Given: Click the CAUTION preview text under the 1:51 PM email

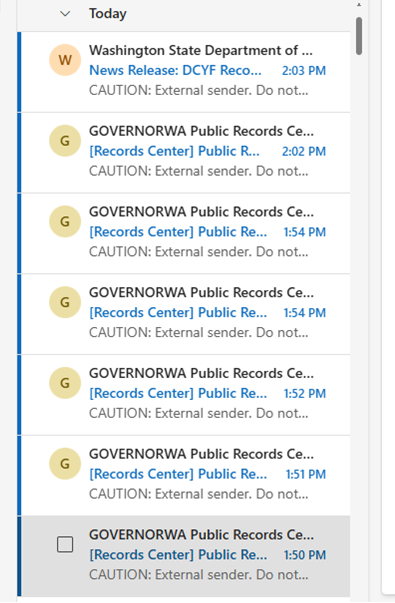Looking at the screenshot, I should coord(198,495).
